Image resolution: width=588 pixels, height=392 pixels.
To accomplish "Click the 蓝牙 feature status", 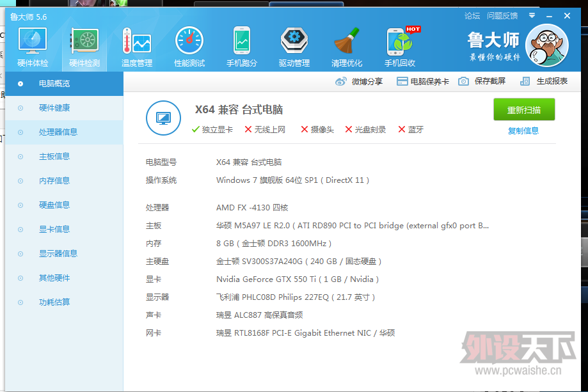I will coord(411,130).
